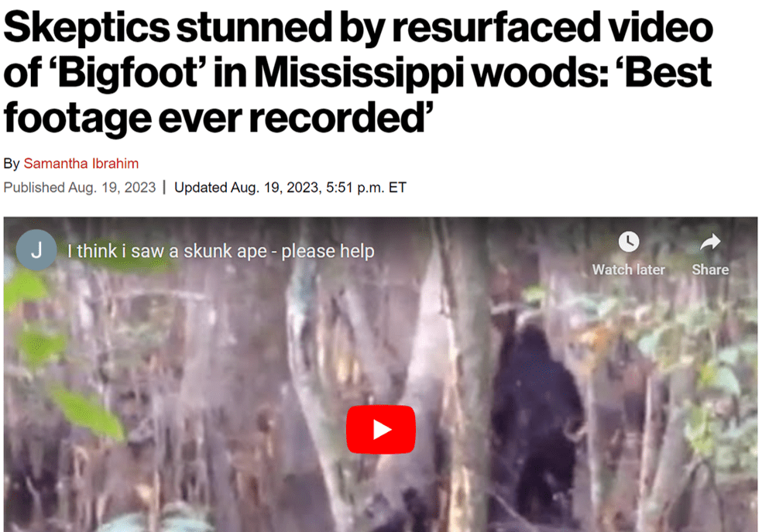Click the Share arrow icon

click(710, 242)
